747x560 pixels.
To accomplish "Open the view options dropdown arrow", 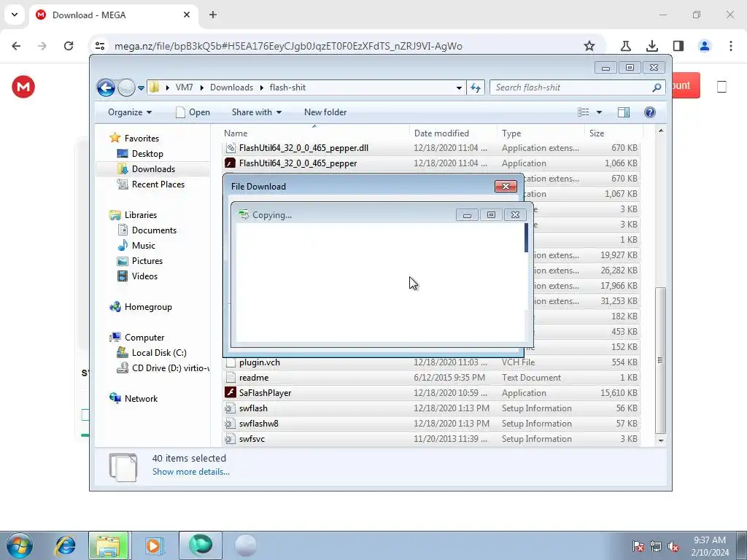I will (600, 112).
